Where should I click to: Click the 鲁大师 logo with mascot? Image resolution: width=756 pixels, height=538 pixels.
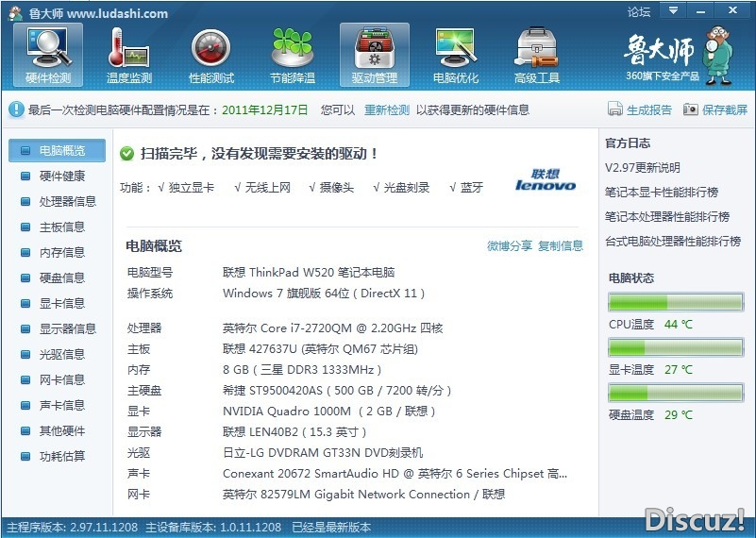[679, 56]
